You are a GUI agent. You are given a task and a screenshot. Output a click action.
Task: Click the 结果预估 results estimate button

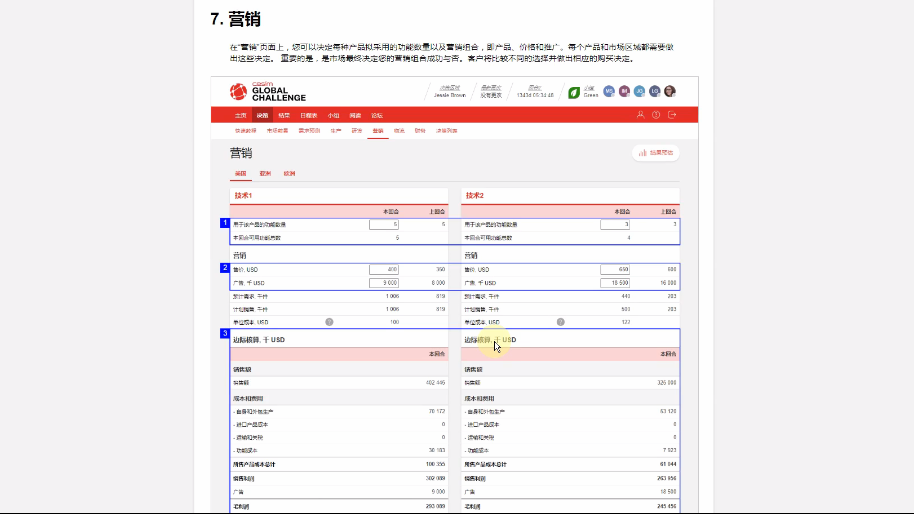tap(655, 153)
